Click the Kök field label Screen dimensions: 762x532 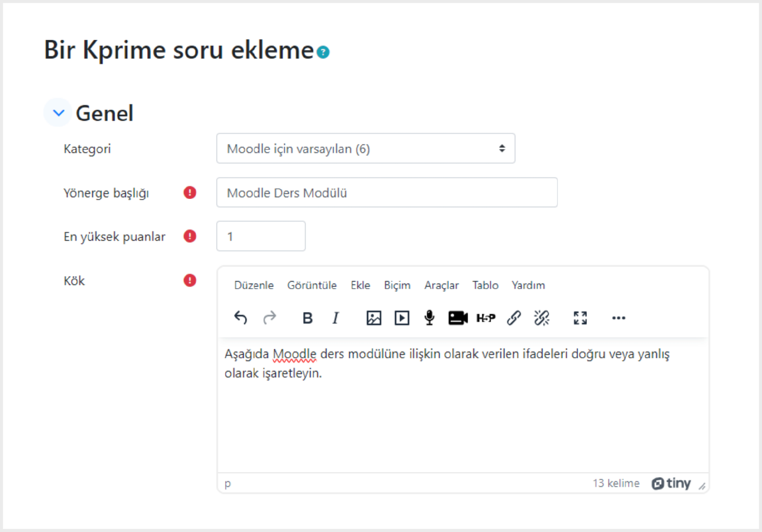click(74, 281)
